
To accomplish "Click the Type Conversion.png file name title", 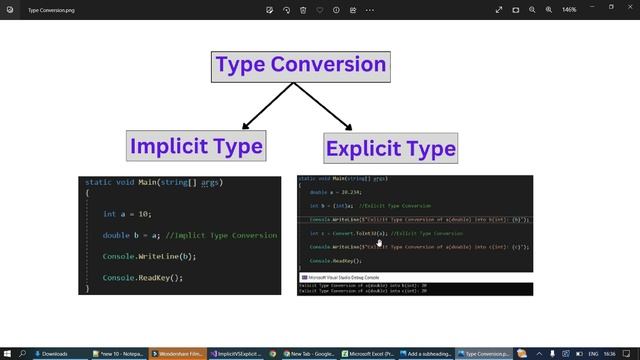I will tap(51, 10).
